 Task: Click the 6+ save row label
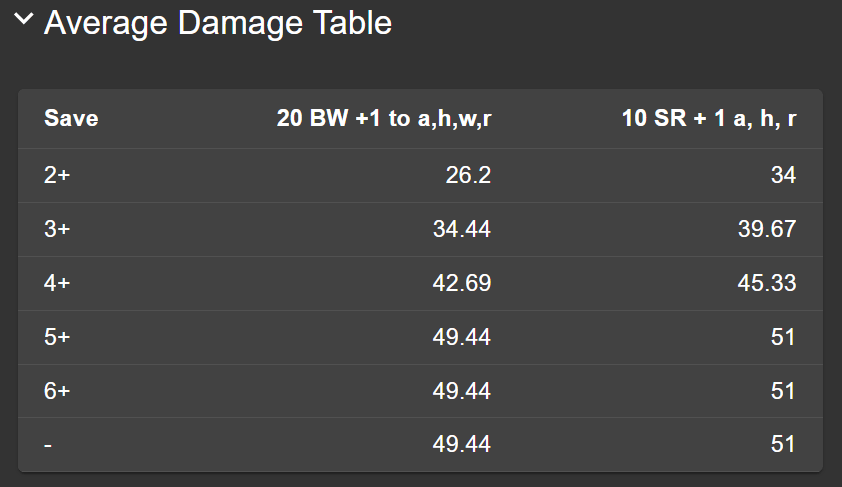57,391
